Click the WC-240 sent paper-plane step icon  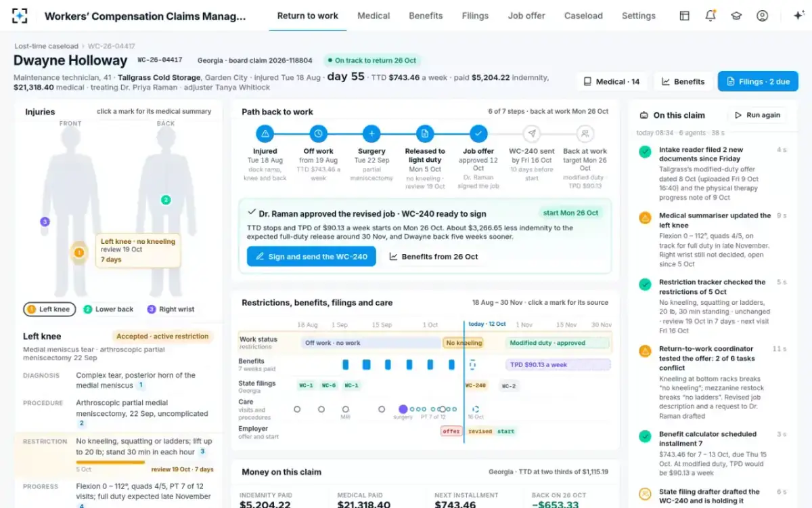coord(532,133)
